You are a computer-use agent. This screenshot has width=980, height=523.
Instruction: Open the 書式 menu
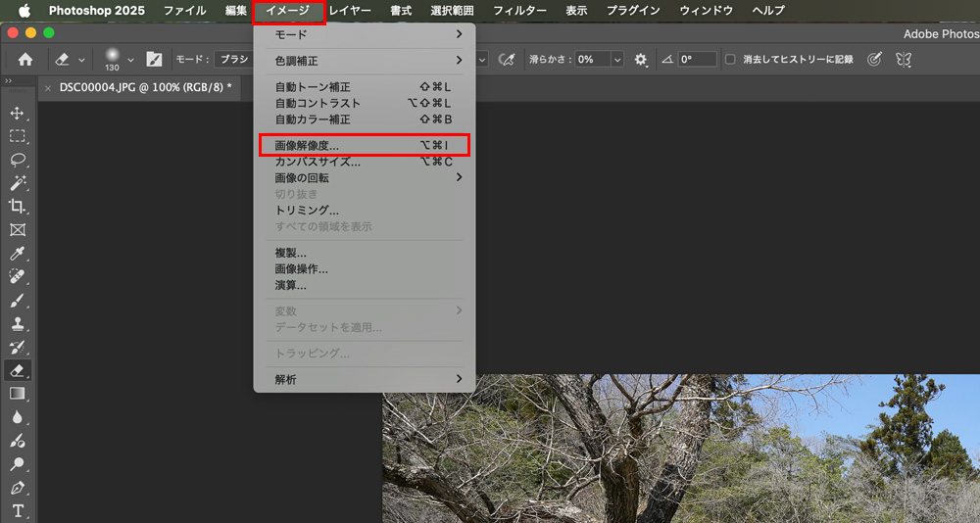[401, 11]
